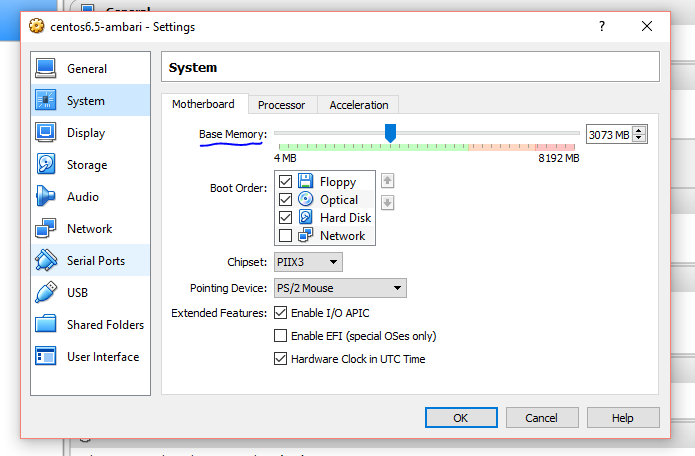Open Shared Folders settings category

91,324
